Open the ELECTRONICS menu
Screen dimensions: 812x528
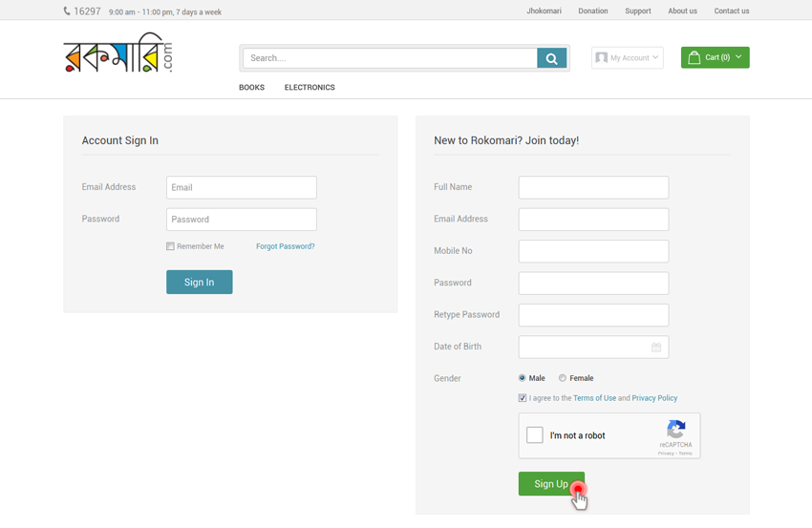click(x=310, y=88)
